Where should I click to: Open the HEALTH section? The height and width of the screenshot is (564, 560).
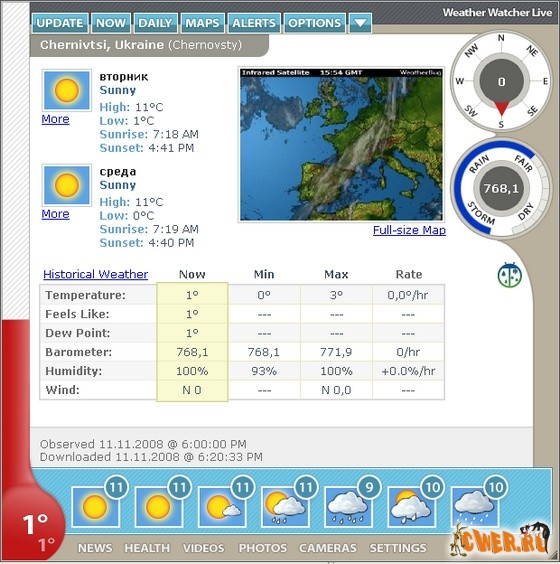pos(147,548)
